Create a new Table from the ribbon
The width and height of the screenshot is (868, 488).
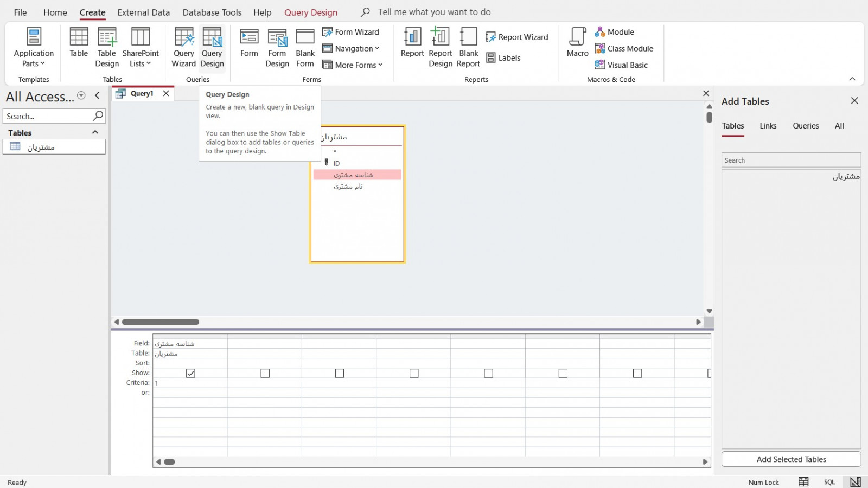coord(79,43)
